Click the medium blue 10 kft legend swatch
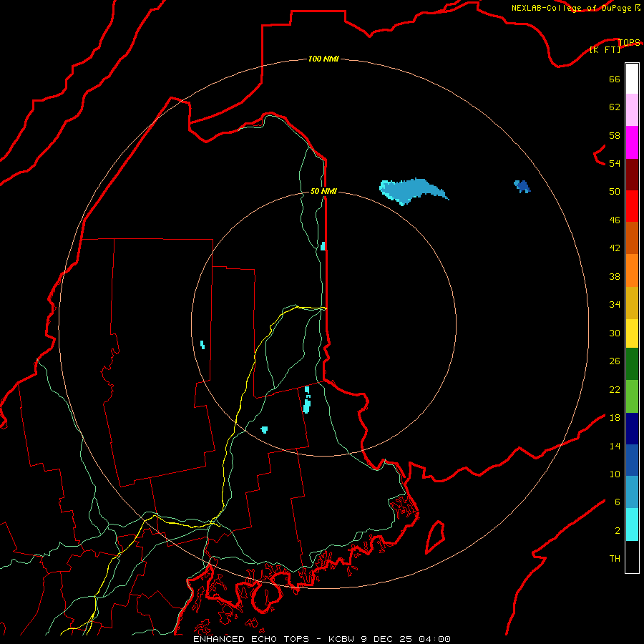This screenshot has height=644, width=644. [x=632, y=460]
